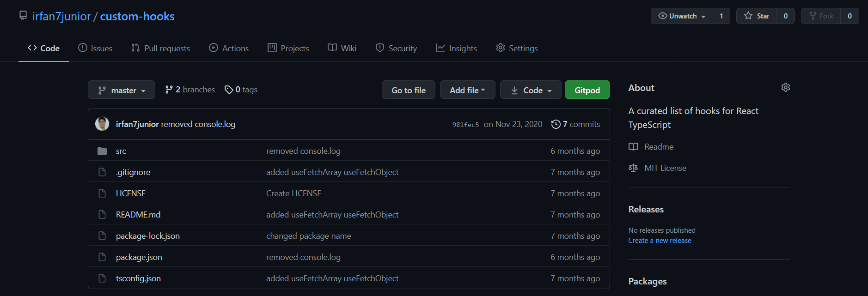Click the file icon beside .gitignore
Screen dimensions: 868x296
tap(102, 172)
